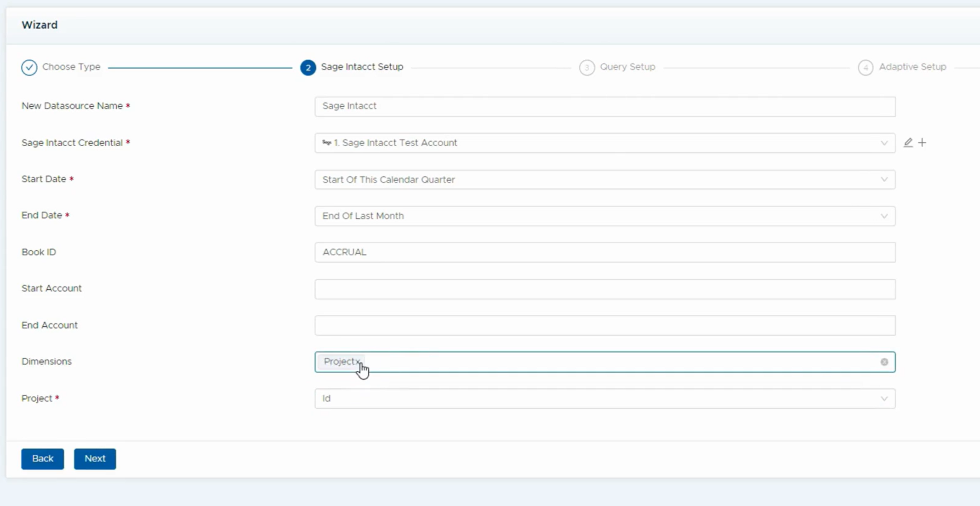Click the edit credential pencil icon
The width and height of the screenshot is (980, 506).
pos(908,143)
